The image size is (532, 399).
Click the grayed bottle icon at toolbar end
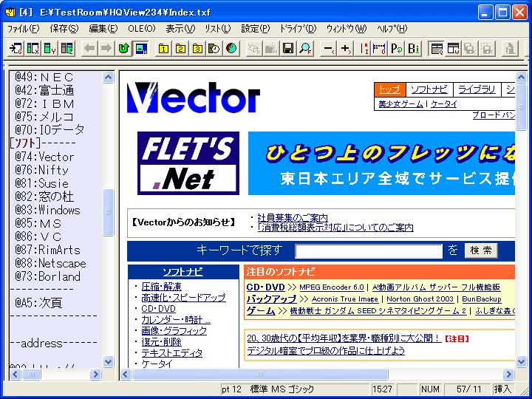coord(510,49)
